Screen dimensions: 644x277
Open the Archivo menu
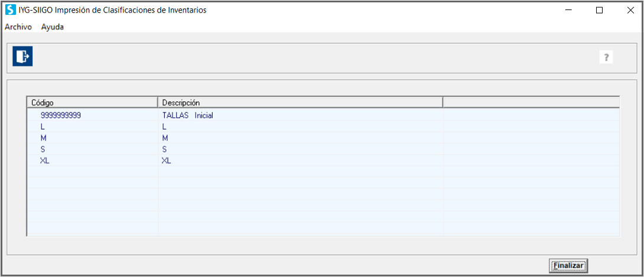pos(18,27)
